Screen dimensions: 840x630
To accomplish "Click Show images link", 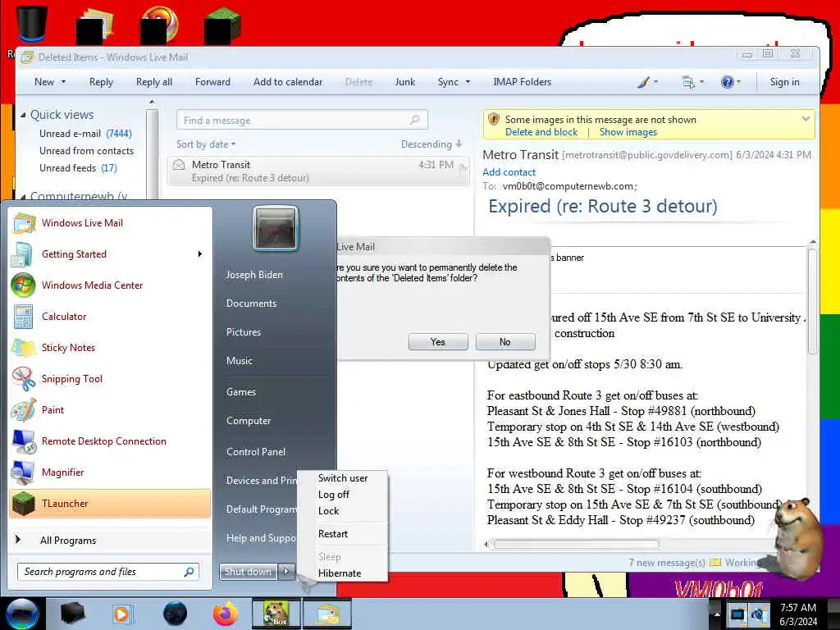I will tap(628, 132).
